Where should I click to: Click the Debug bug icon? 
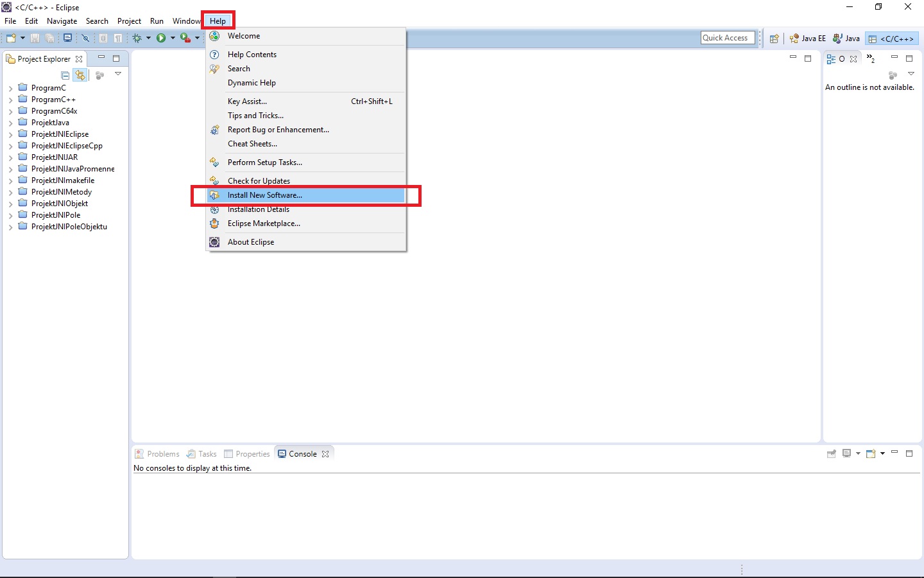pos(137,39)
